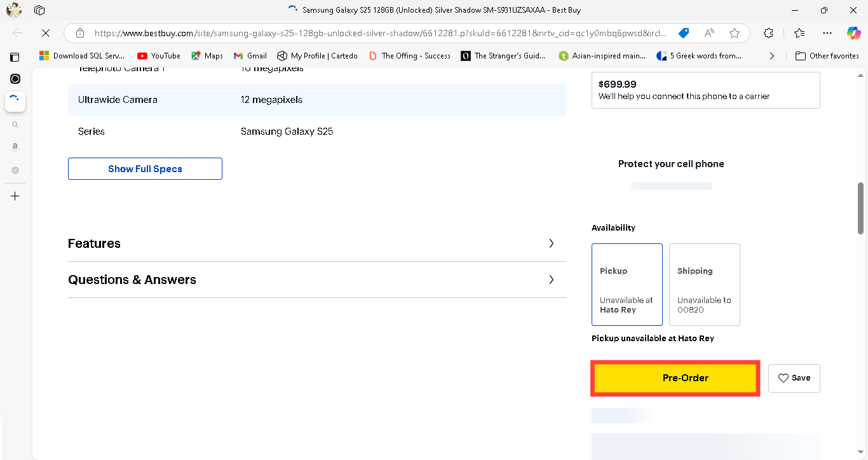Open the Extensions puzzle icon
This screenshot has width=868, height=460.
point(768,33)
